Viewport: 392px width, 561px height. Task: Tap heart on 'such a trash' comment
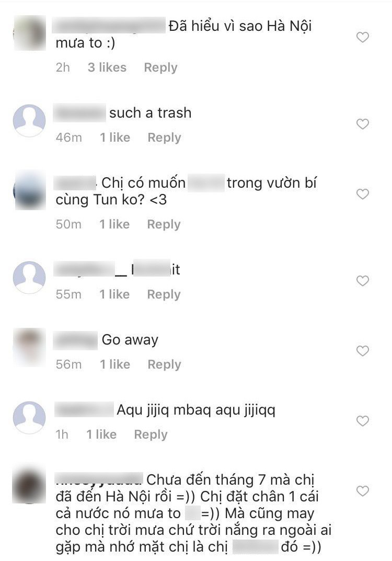tap(363, 124)
